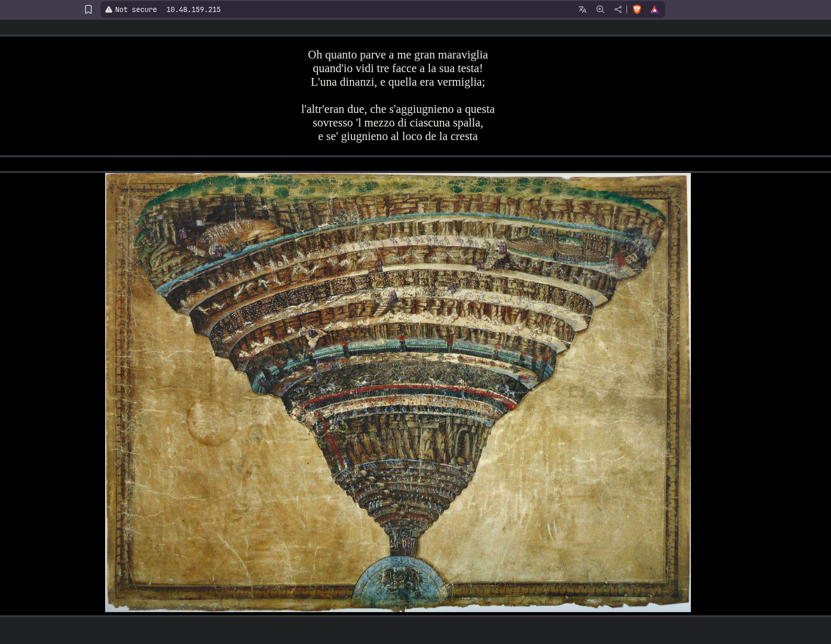Click the line "L'una dinanzi, e quella era vermiglia"
831x644 pixels.
(x=397, y=82)
